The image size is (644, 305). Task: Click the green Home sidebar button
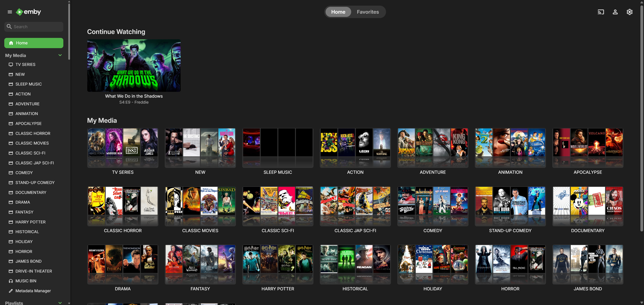34,43
